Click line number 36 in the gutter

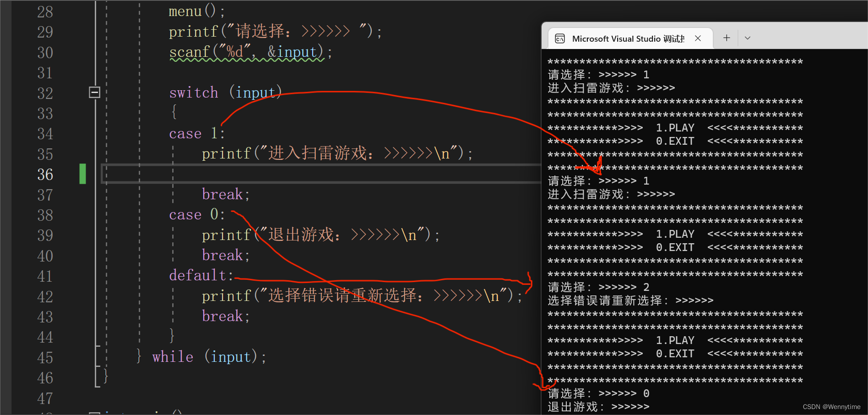pyautogui.click(x=45, y=175)
